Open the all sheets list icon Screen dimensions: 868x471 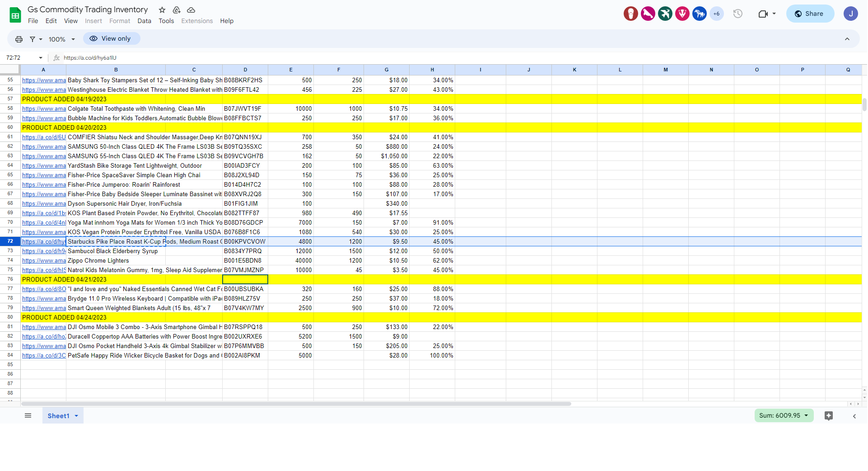point(28,415)
